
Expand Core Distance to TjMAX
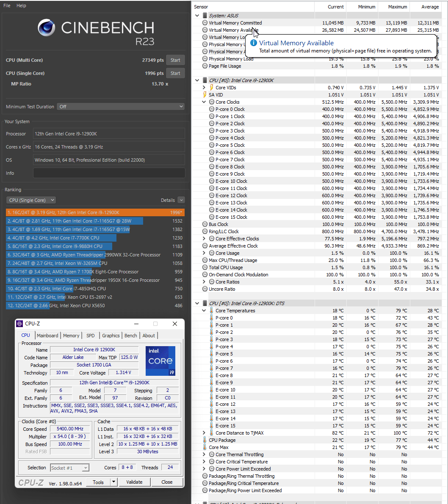(x=204, y=433)
